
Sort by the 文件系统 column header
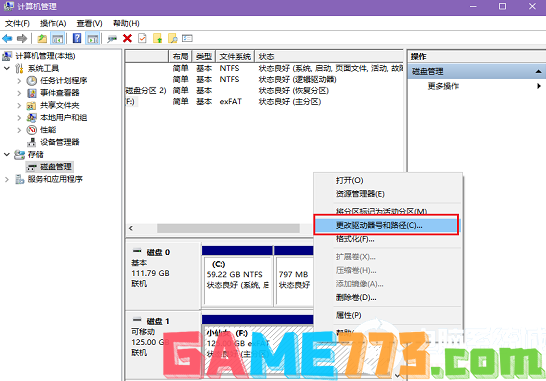click(235, 56)
